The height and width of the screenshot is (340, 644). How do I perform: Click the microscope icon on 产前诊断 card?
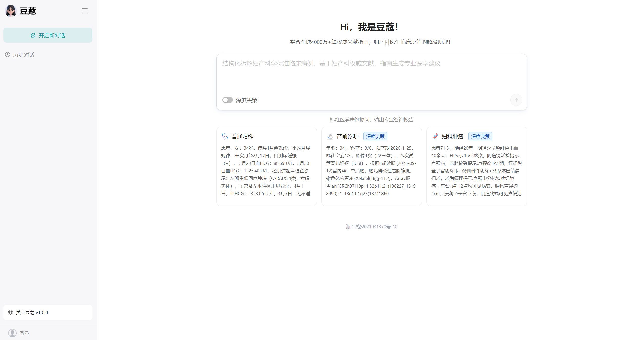tap(330, 136)
